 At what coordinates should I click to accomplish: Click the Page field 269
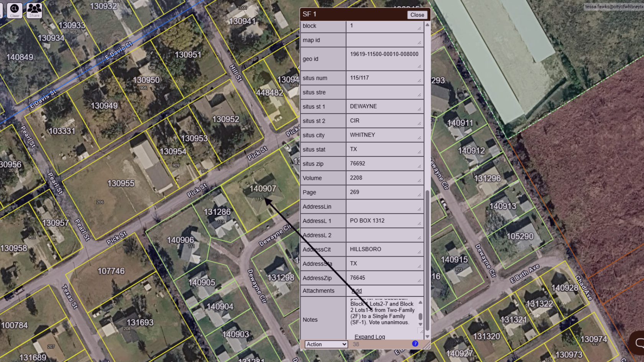tap(385, 192)
